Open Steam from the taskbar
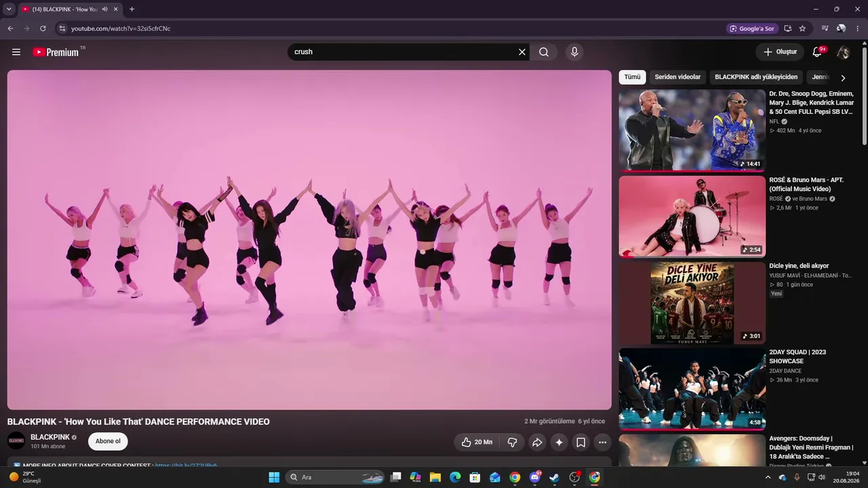Screen dimensions: 868x488 point(555,477)
